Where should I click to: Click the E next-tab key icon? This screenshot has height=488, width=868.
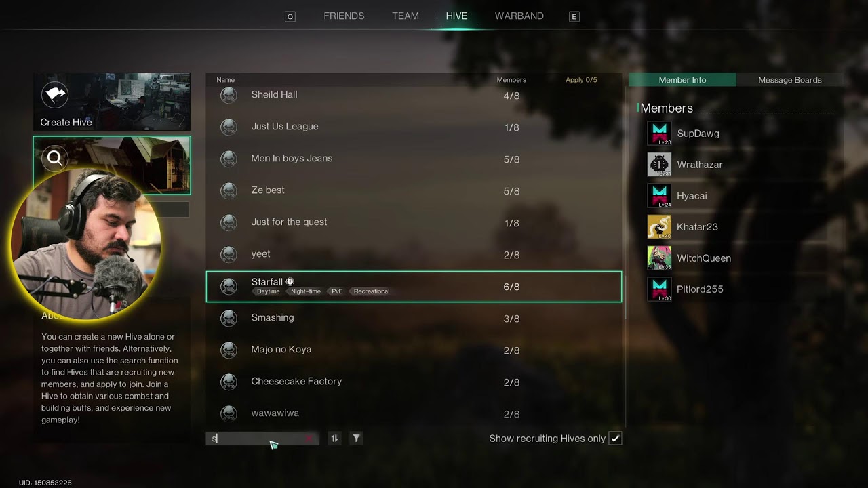click(x=574, y=17)
